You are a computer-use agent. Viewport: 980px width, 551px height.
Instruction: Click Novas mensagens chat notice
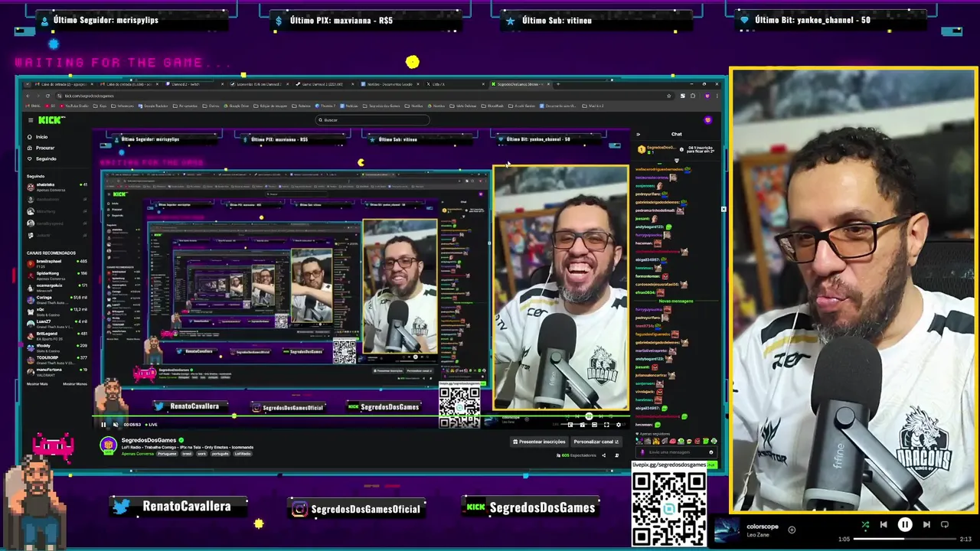pos(676,301)
